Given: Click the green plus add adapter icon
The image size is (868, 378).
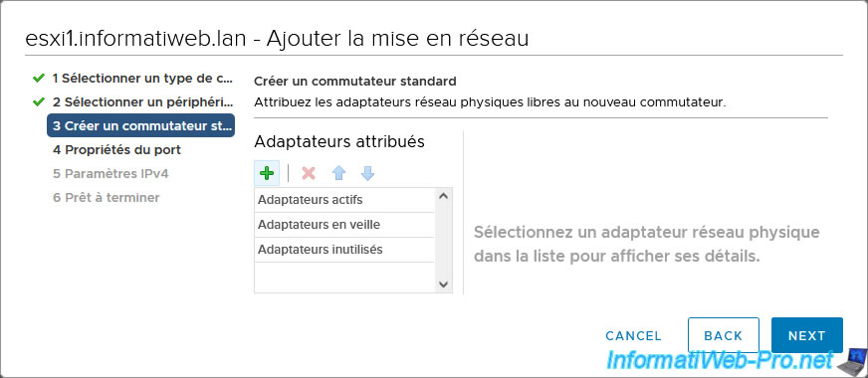Looking at the screenshot, I should coord(267,173).
